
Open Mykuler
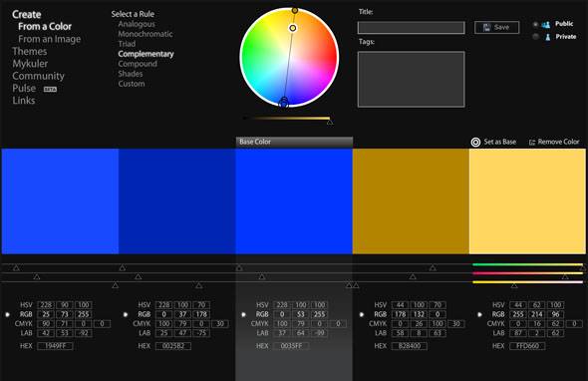tap(30, 64)
